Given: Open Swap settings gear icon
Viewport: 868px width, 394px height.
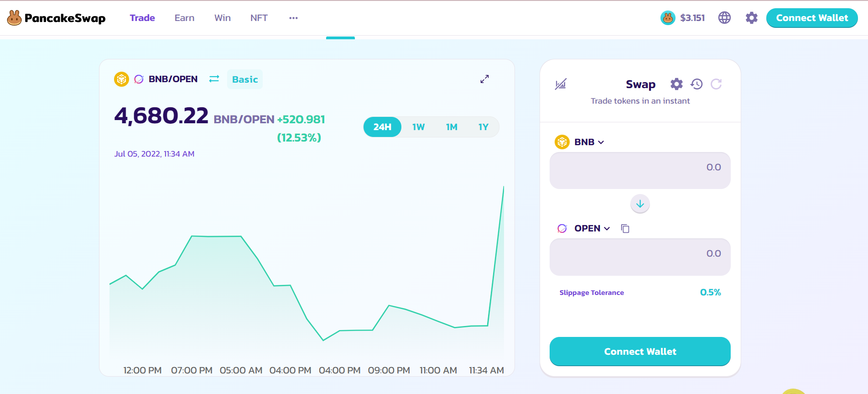Looking at the screenshot, I should (x=676, y=84).
